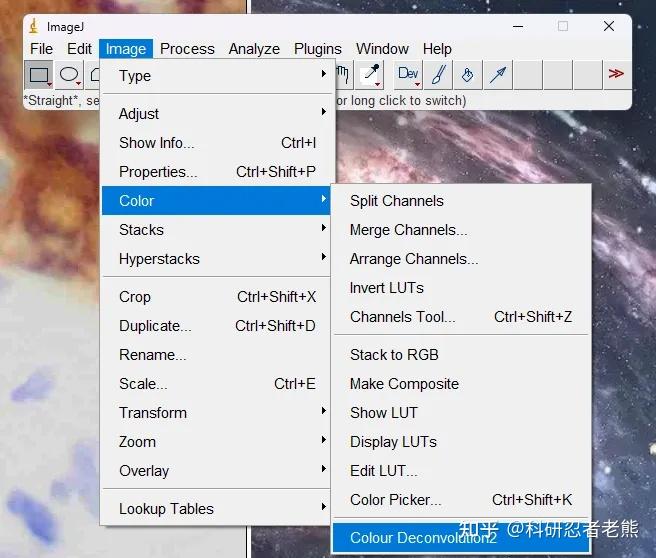This screenshot has height=558, width=656.
Task: Choose Crop from Image menu
Action: point(216,297)
